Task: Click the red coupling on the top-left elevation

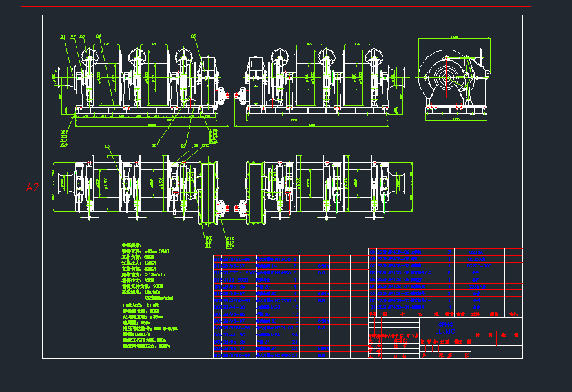Action: 223,97
